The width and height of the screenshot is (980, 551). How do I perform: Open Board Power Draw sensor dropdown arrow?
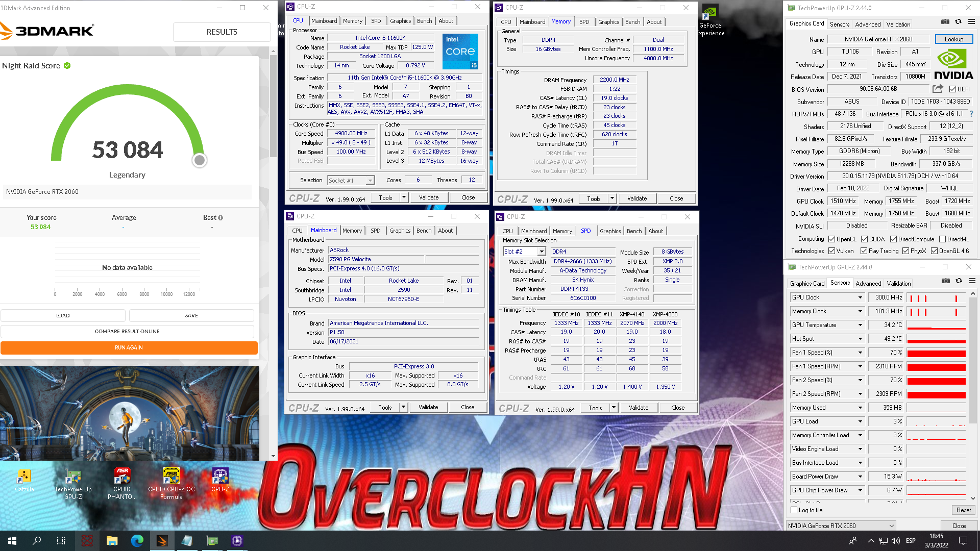pos(860,477)
